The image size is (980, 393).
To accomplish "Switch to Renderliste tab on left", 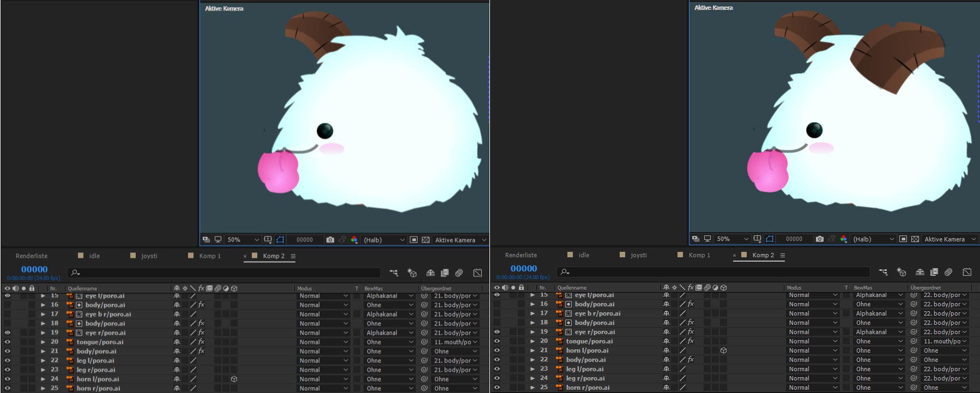I will [32, 256].
